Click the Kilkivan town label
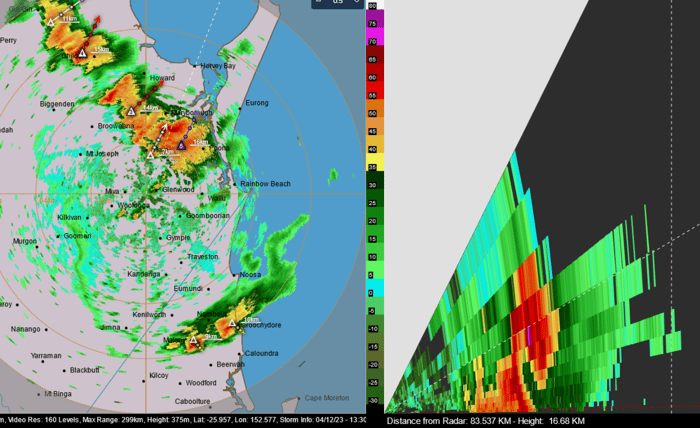The height and width of the screenshot is (428, 700). coord(69,217)
